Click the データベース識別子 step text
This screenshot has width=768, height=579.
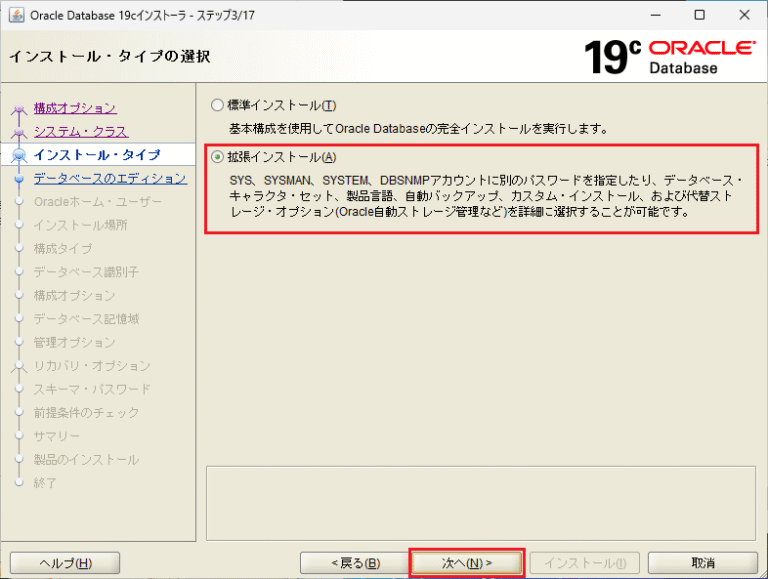click(x=86, y=272)
